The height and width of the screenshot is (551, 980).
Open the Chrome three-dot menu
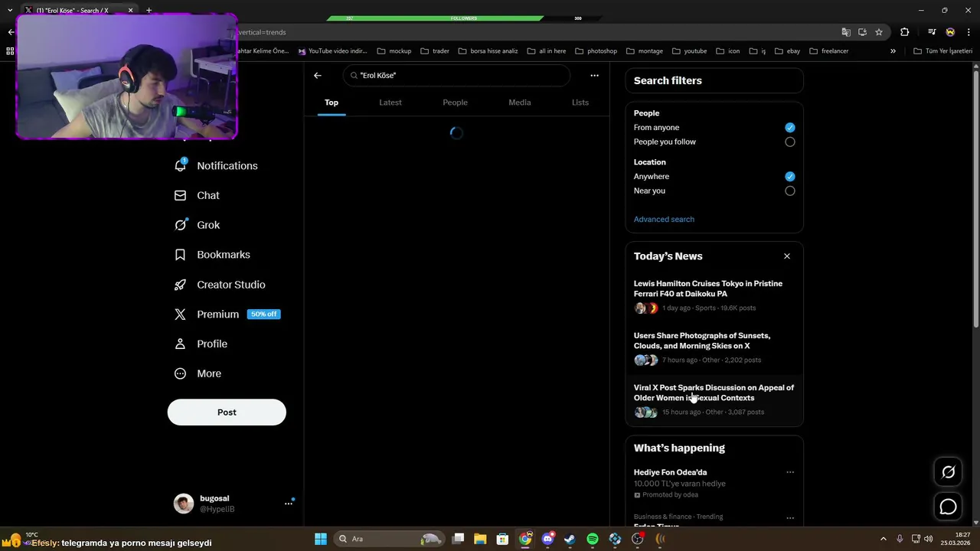click(969, 32)
